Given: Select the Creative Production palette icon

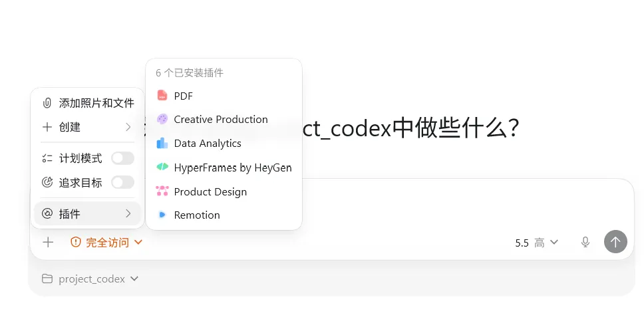Looking at the screenshot, I should [162, 120].
